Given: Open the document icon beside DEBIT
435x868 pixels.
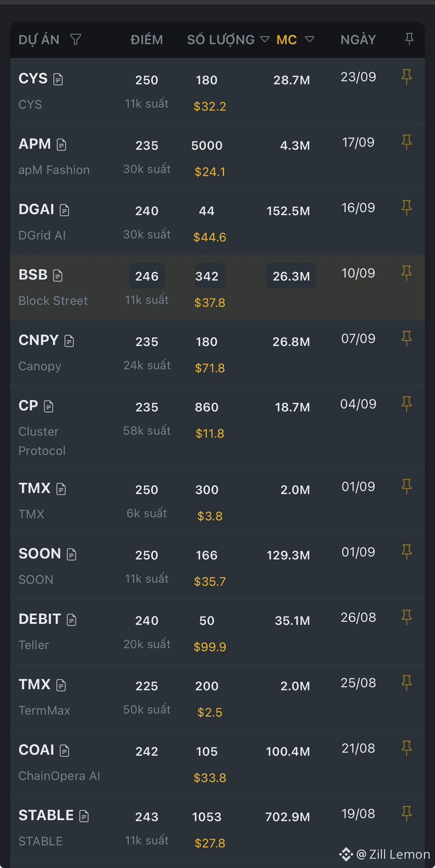Looking at the screenshot, I should (x=72, y=620).
